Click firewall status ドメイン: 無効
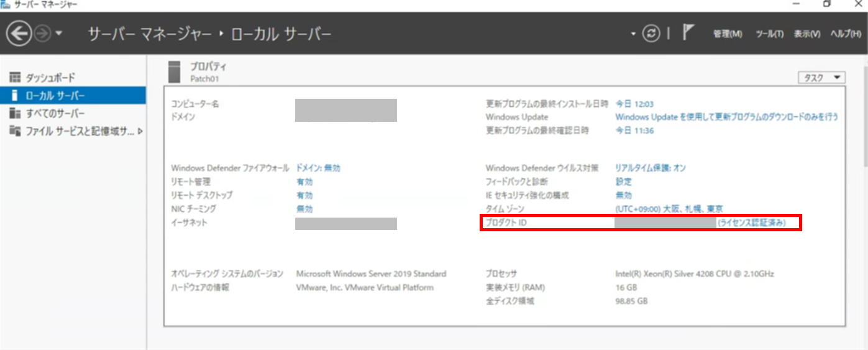Image resolution: width=868 pixels, height=350 pixels. (x=318, y=168)
